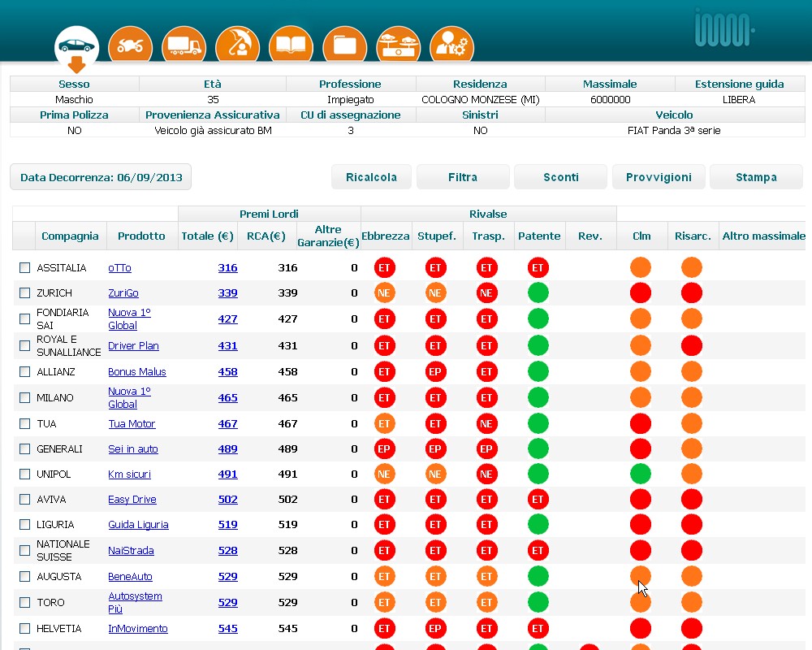Click the company logo in header

coord(724,29)
